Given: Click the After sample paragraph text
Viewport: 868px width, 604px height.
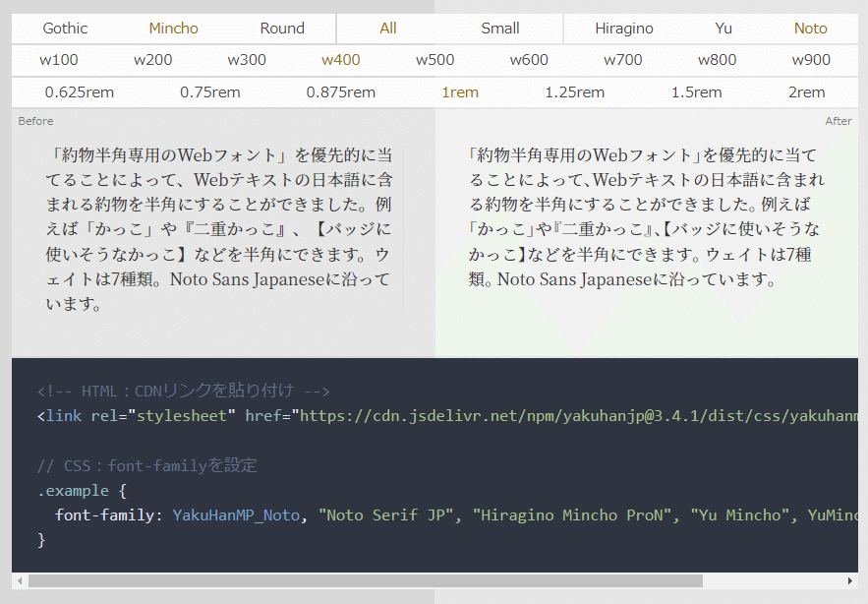Looking at the screenshot, I should [647, 216].
